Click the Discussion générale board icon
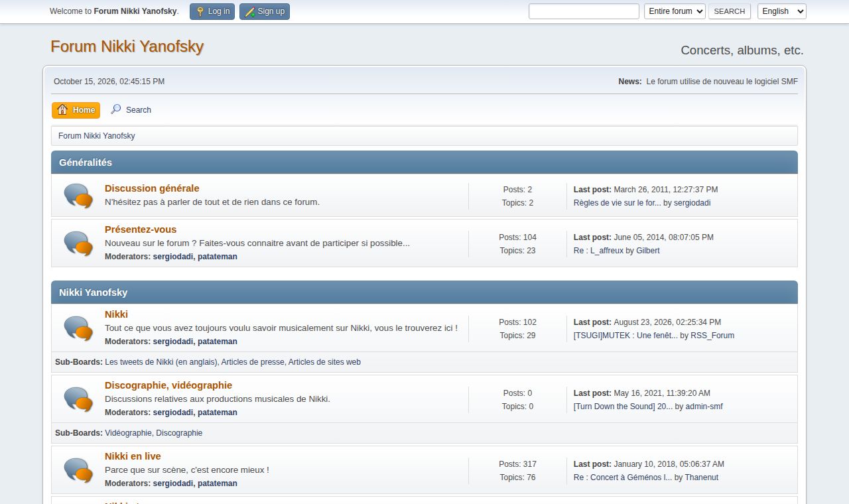 [78, 196]
